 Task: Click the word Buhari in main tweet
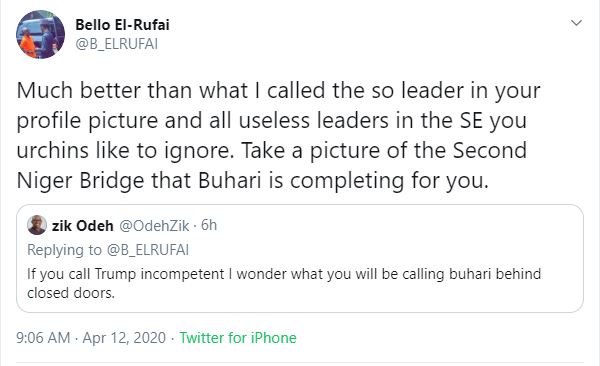tap(230, 180)
